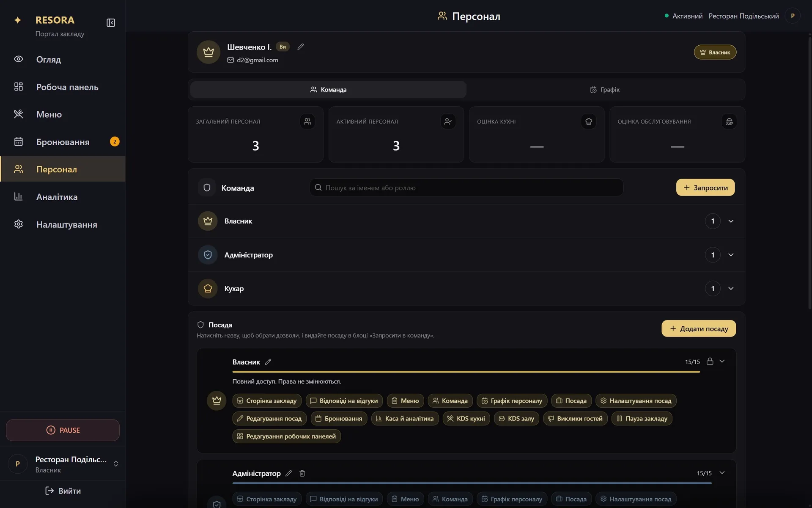Viewport: 812px width, 508px height.
Task: Switch to the Графік tab
Action: 605,90
